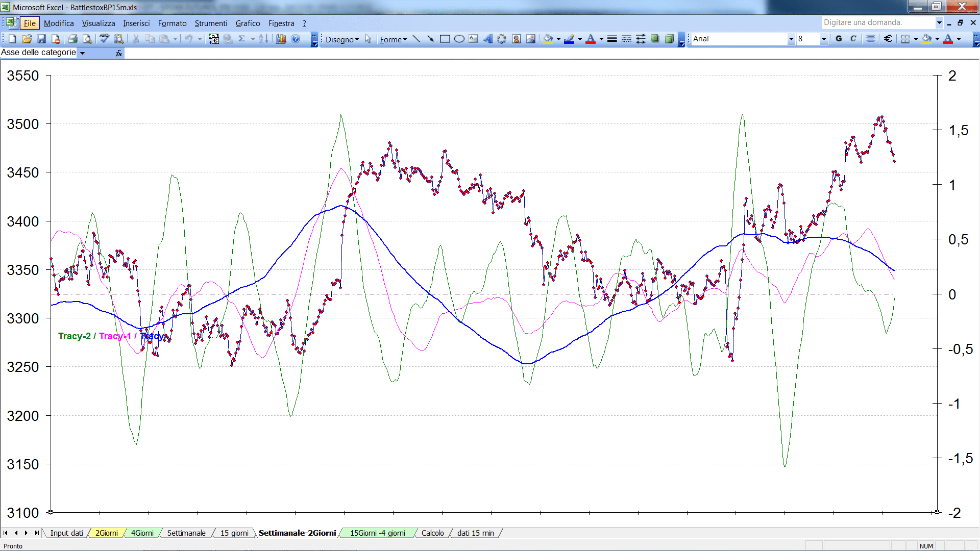Viewport: 980px width, 551px height.
Task: Open the Grafico menu
Action: (248, 23)
